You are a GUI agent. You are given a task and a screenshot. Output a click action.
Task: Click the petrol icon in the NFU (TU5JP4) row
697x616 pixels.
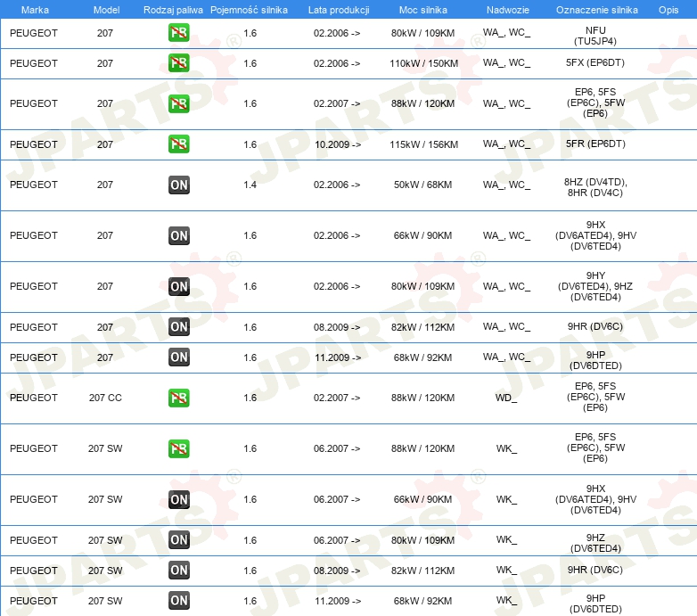178,32
